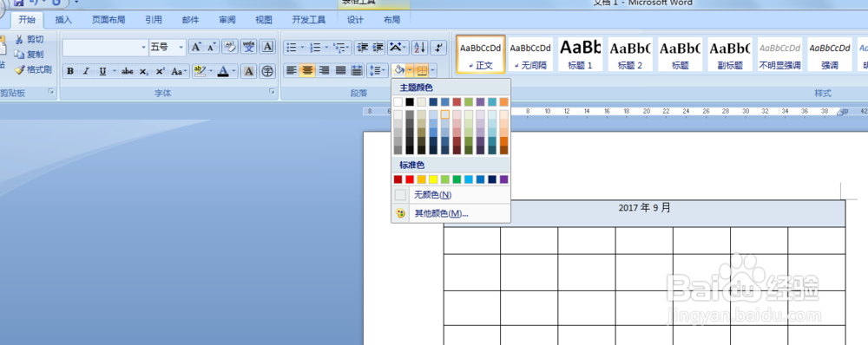Image resolution: width=868 pixels, height=345 pixels.
Task: Click the Increase Indent icon
Action: 378,48
